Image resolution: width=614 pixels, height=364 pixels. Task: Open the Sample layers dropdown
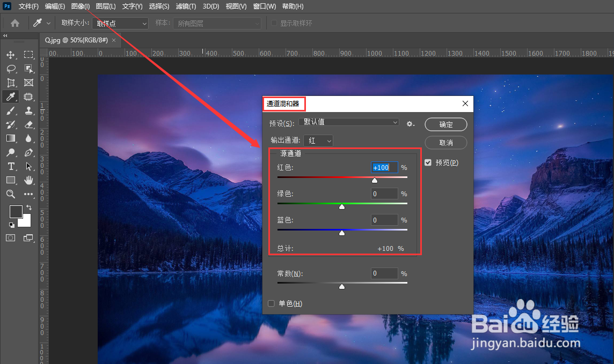point(217,24)
